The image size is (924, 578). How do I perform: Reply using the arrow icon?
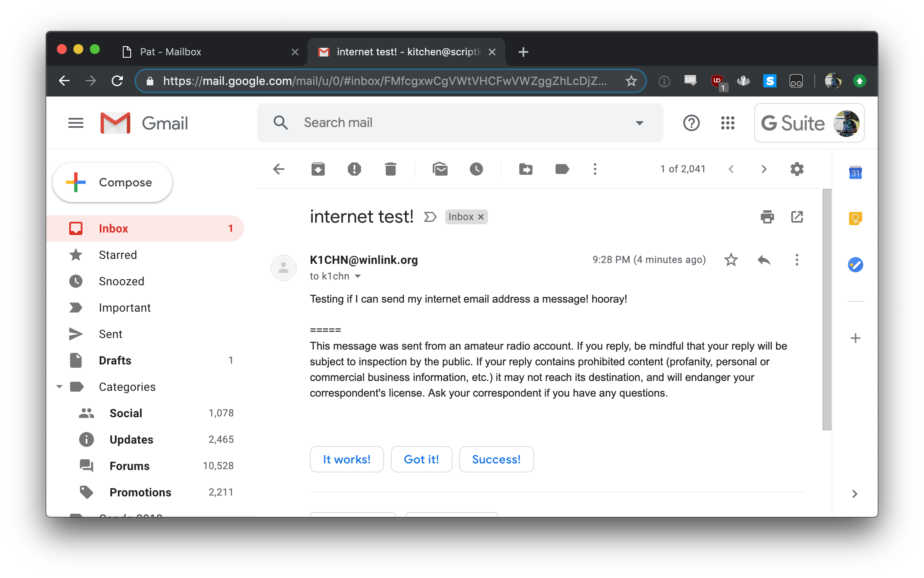tap(764, 260)
